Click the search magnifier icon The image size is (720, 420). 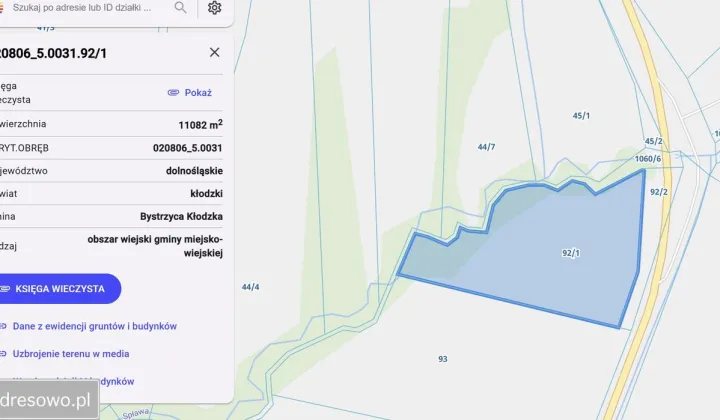tap(180, 7)
